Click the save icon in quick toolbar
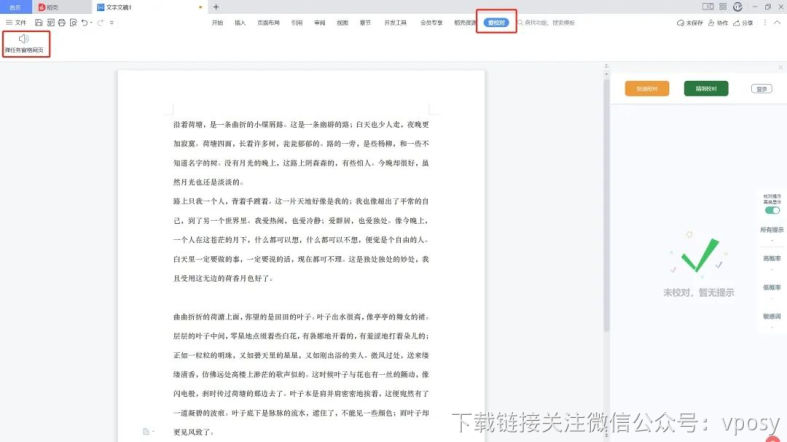 tap(39, 23)
